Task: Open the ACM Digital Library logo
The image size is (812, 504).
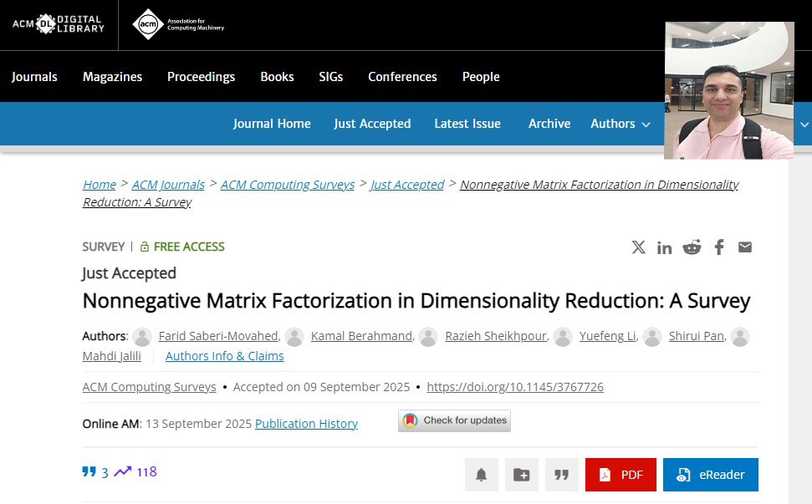Action: click(x=59, y=23)
